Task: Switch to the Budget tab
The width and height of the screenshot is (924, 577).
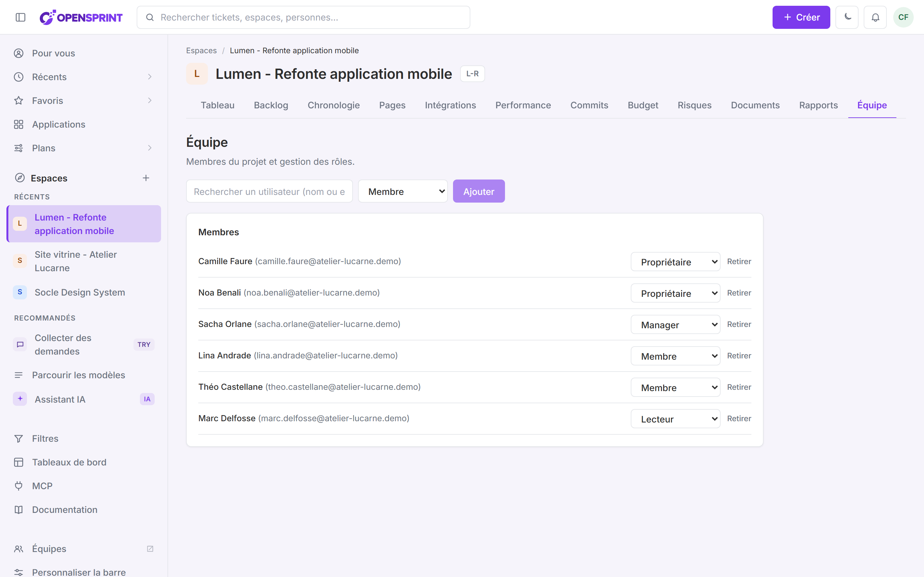Action: coord(643,105)
